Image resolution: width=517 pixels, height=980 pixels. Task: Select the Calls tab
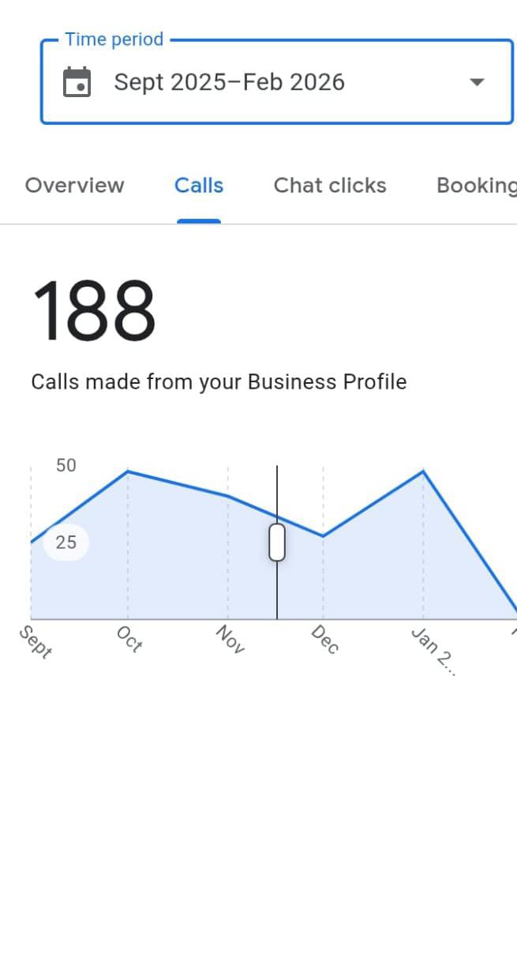pos(198,185)
